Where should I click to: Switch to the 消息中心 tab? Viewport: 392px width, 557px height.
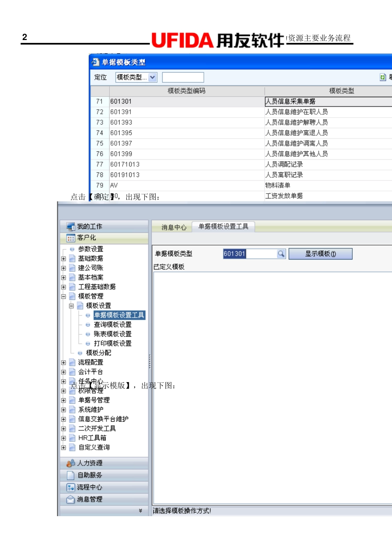coord(174,227)
